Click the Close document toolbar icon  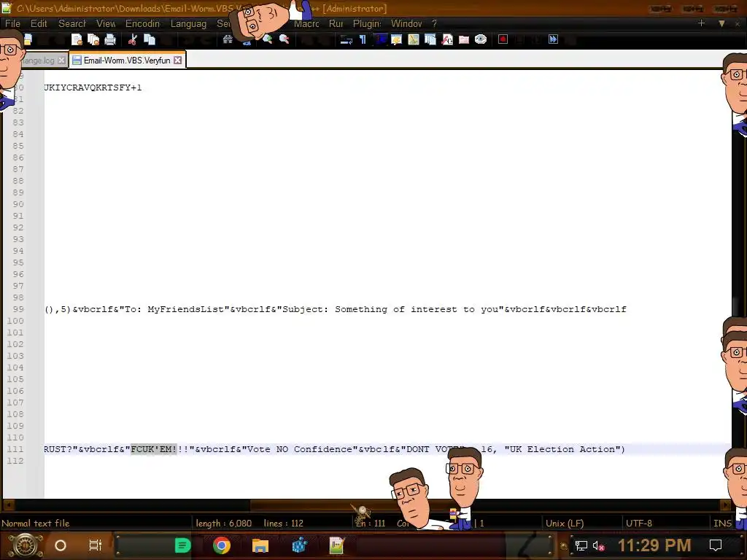pos(76,39)
